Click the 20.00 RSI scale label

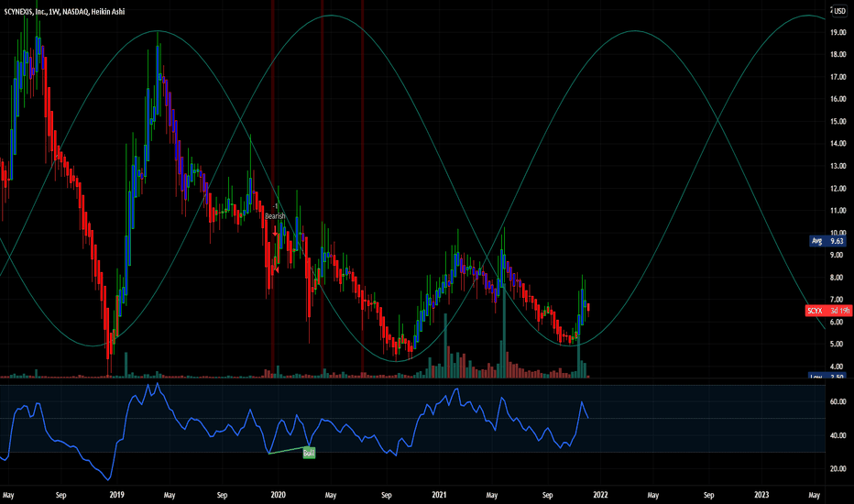(838, 468)
